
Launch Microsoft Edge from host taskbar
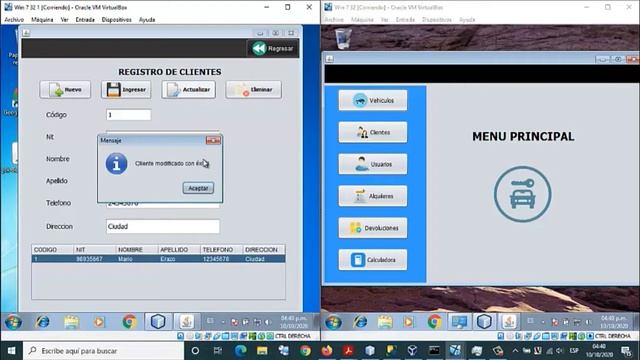click(240, 351)
